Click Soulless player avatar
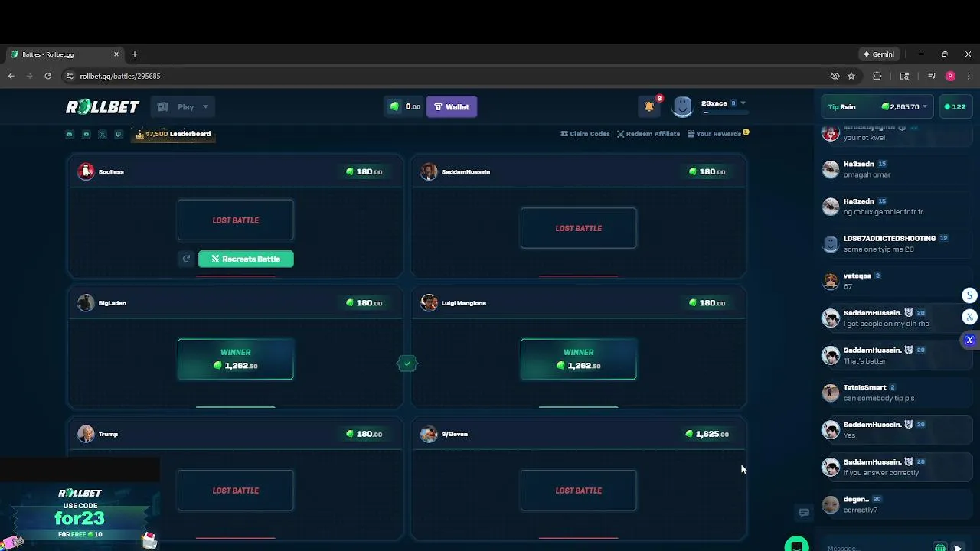The image size is (980, 551). click(x=86, y=171)
